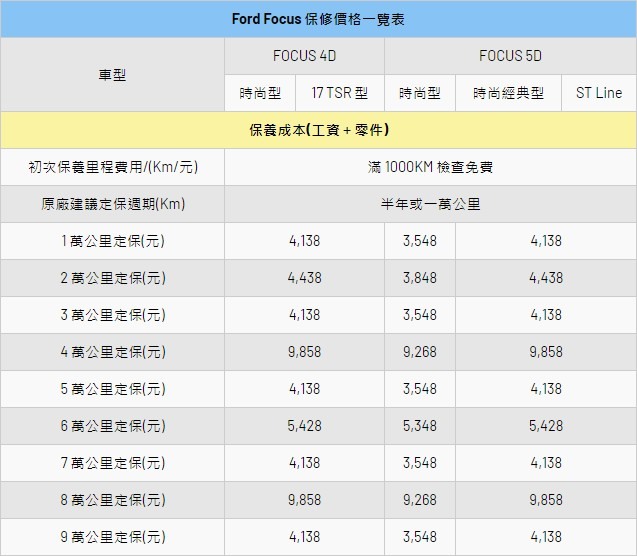This screenshot has height=556, width=637.
Task: Select the '17 TSR 型' header cell
Action: (340, 93)
